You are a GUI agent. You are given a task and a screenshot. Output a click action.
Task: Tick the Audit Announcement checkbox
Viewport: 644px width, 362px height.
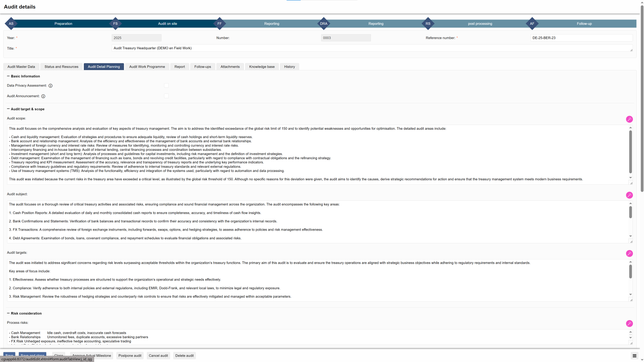[166, 96]
